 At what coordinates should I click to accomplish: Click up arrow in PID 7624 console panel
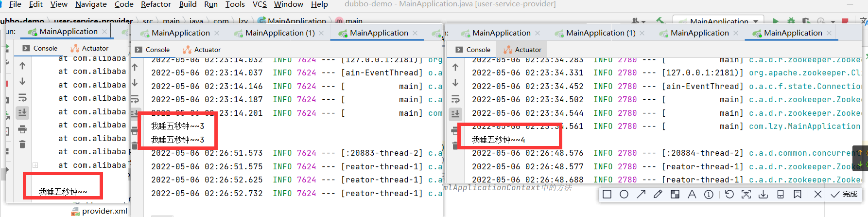pos(135,67)
